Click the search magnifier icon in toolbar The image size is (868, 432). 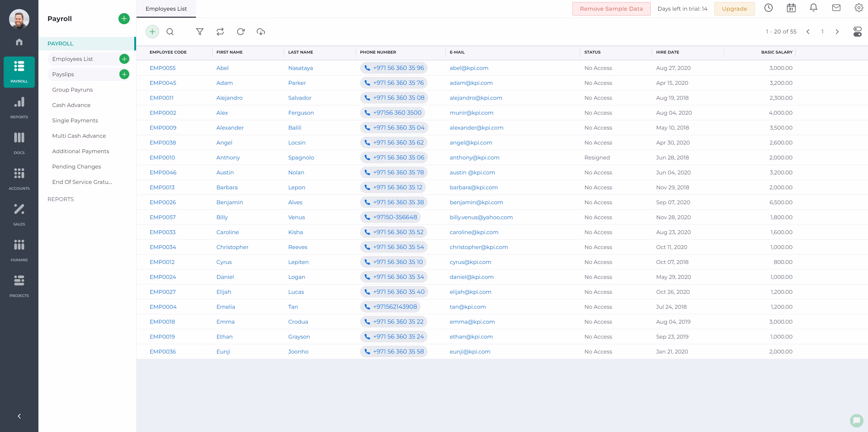click(x=170, y=32)
